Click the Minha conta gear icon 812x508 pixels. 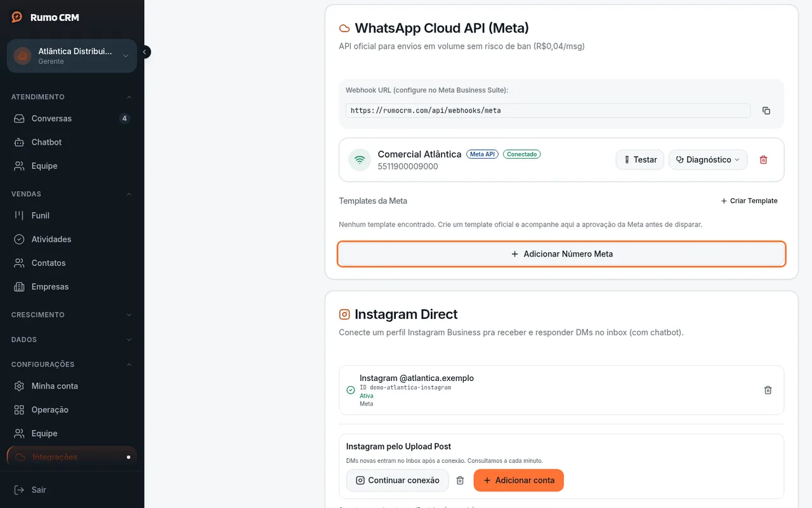tap(20, 386)
